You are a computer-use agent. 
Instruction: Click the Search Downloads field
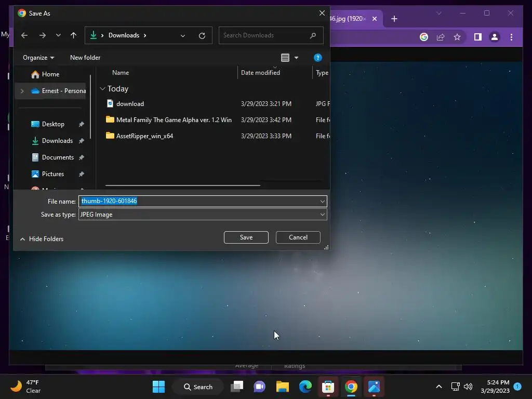[271, 35]
